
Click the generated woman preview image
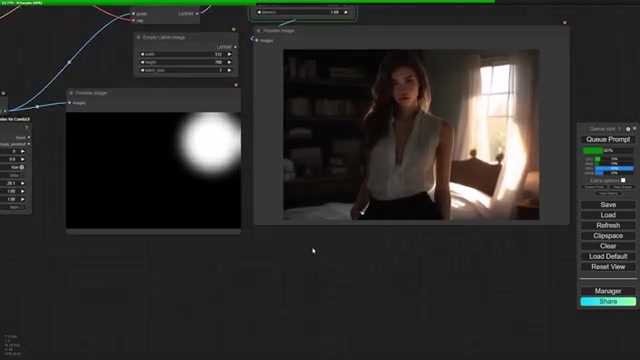pos(411,135)
